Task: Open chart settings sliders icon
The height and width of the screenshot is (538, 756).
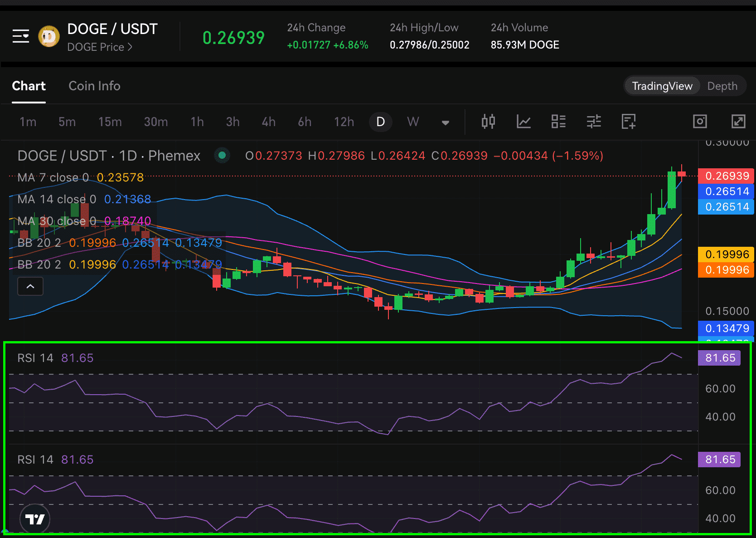Action: tap(594, 122)
